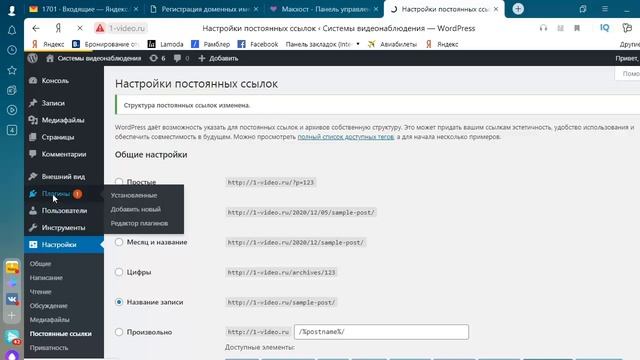Open 'Постоянные ссылки' settings subpage
This screenshot has width=640, height=360.
point(60,333)
